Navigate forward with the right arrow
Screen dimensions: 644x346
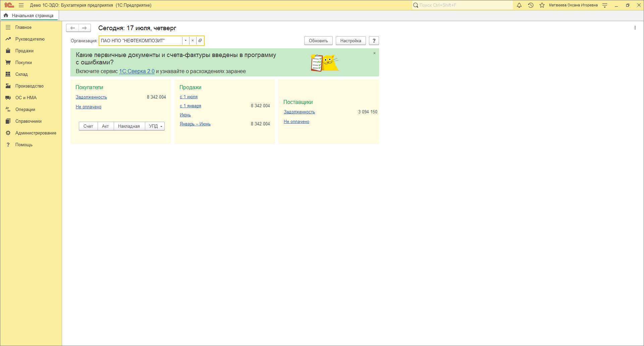tap(85, 28)
